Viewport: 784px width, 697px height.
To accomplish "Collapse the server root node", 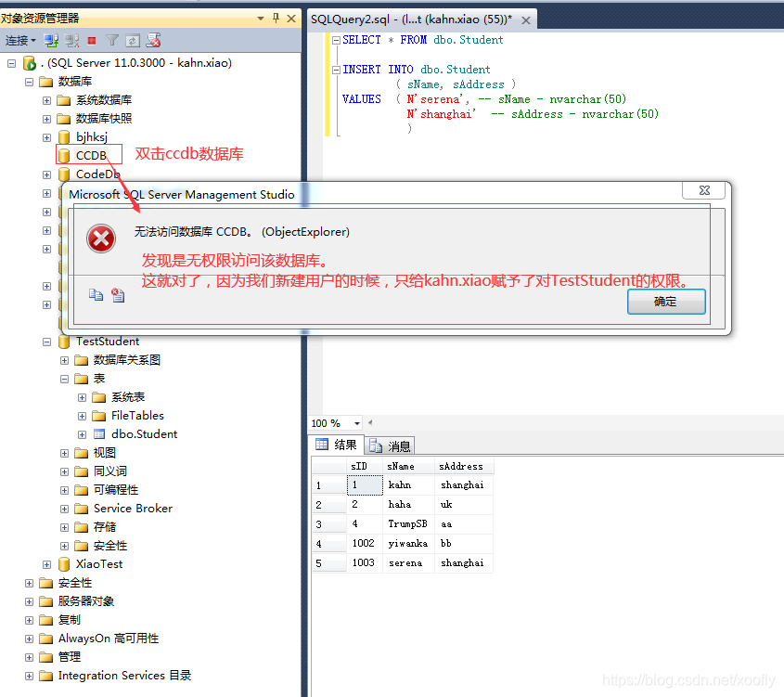I will pyautogui.click(x=11, y=63).
